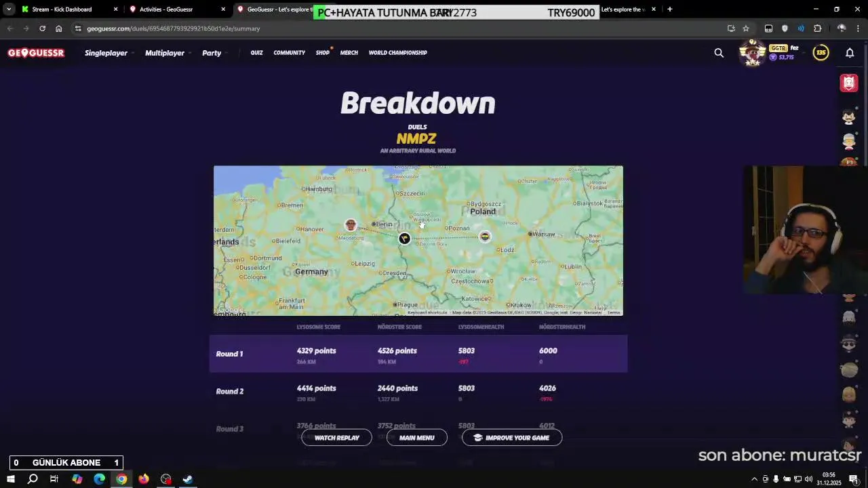868x488 pixels.
Task: Select the Round 2 row
Action: pos(418,392)
